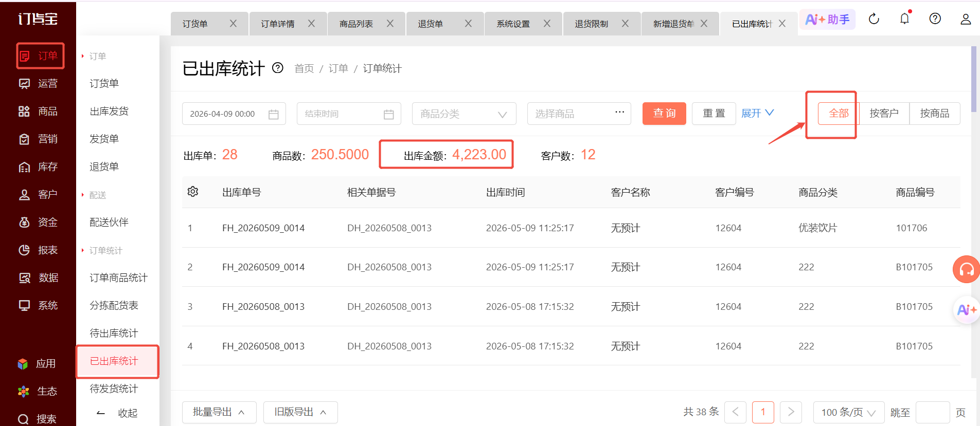This screenshot has width=980, height=426.
Task: Open the 旧版导出 dropdown
Action: [x=300, y=412]
